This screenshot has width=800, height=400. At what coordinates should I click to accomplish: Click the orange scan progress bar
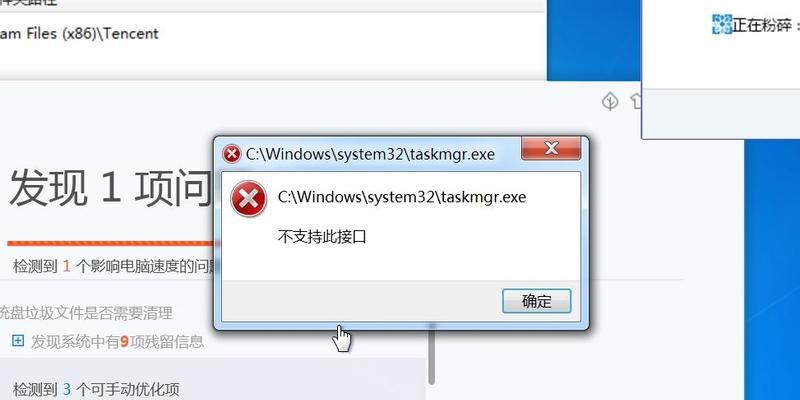coord(110,243)
